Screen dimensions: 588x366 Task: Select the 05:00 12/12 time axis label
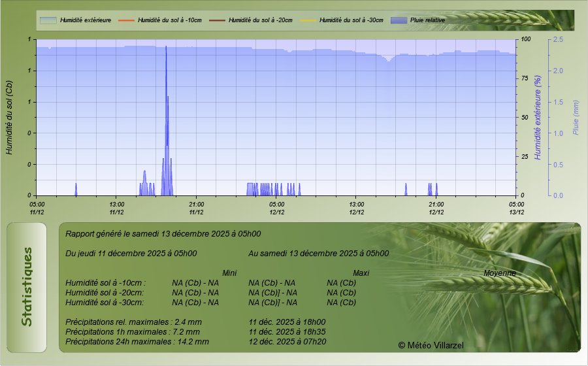pos(276,208)
